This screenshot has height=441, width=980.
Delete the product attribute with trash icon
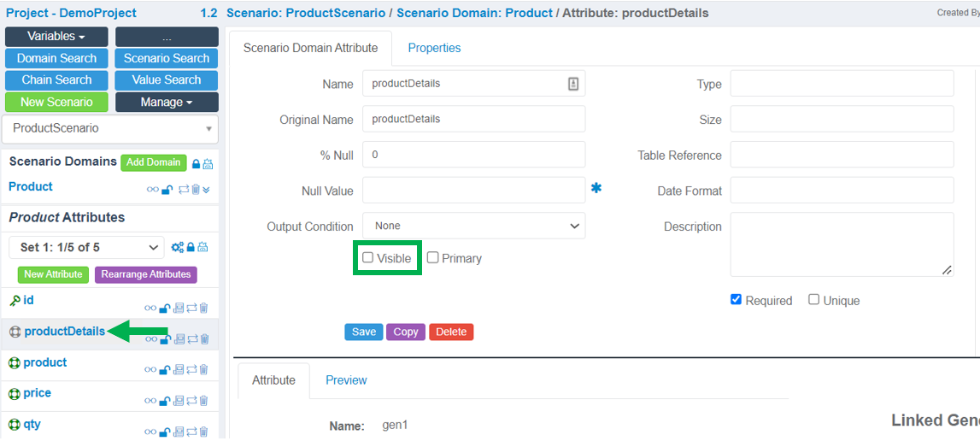coord(203,370)
